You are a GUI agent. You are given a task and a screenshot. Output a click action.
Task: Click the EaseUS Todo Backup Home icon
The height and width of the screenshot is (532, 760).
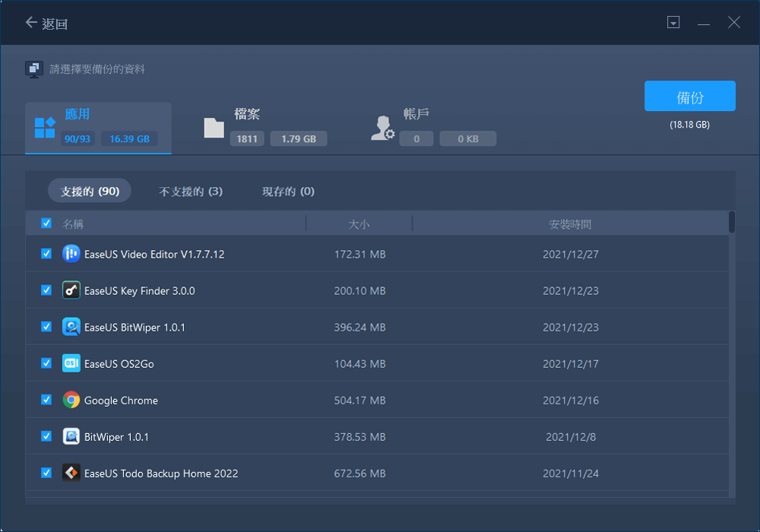pyautogui.click(x=71, y=473)
